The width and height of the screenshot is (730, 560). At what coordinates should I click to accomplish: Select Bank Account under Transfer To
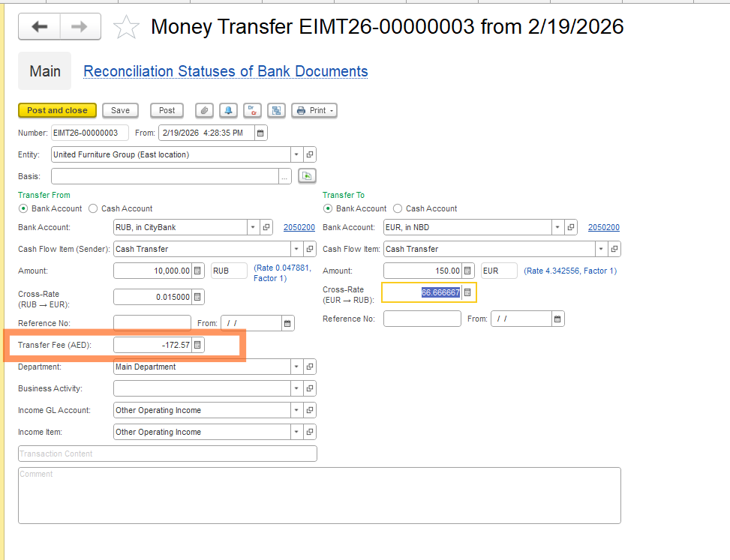(x=328, y=208)
